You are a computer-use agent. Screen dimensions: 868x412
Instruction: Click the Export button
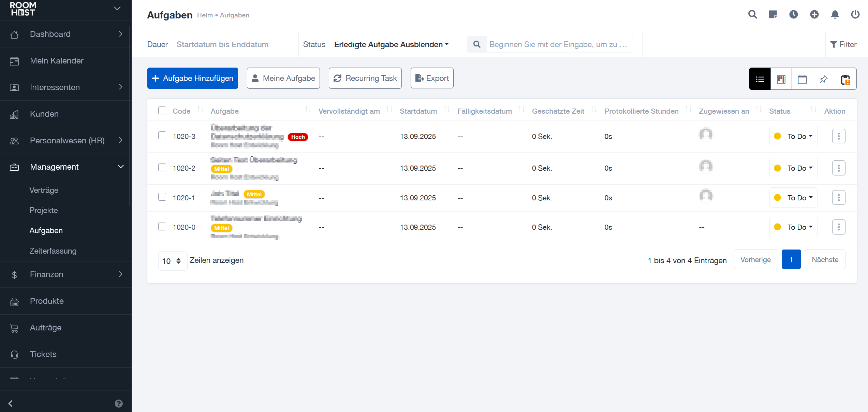[432, 78]
